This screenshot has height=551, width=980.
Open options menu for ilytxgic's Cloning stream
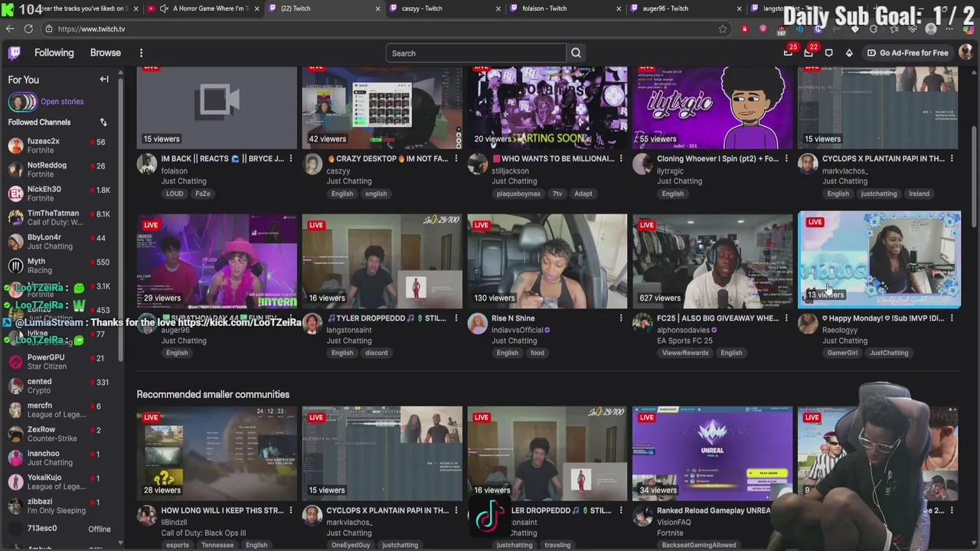click(x=786, y=158)
